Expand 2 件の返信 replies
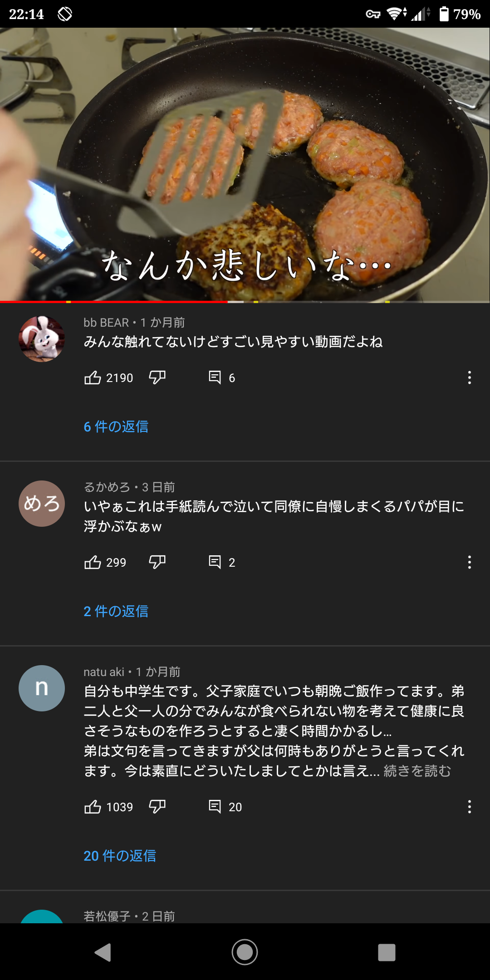Screen dimensions: 490x980 [x=116, y=611]
